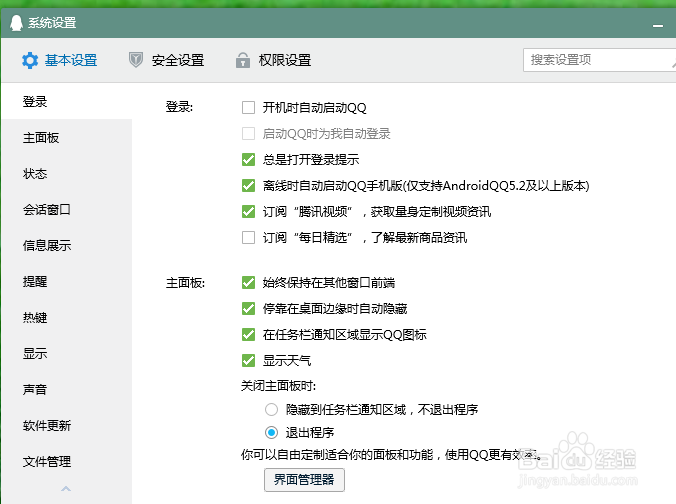Viewport: 676px width, 504px height.
Task: Go to 热键 settings in the sidebar
Action: (67, 318)
